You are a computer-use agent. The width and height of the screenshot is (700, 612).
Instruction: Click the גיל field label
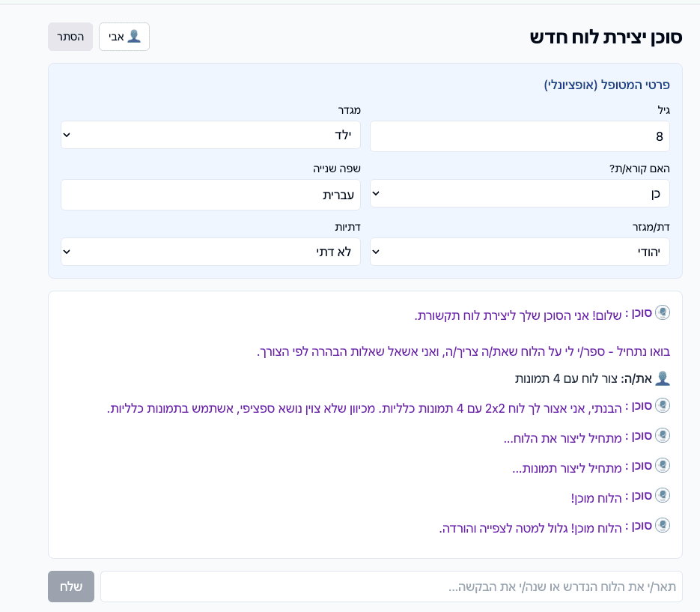click(664, 110)
